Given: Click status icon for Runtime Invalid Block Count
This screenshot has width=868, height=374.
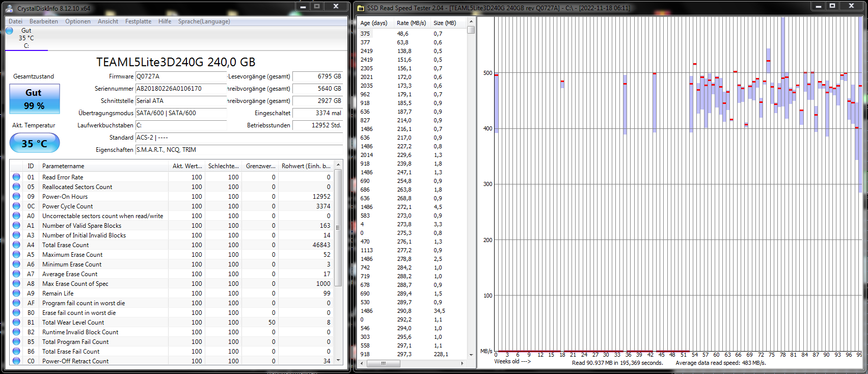Looking at the screenshot, I should (x=16, y=332).
